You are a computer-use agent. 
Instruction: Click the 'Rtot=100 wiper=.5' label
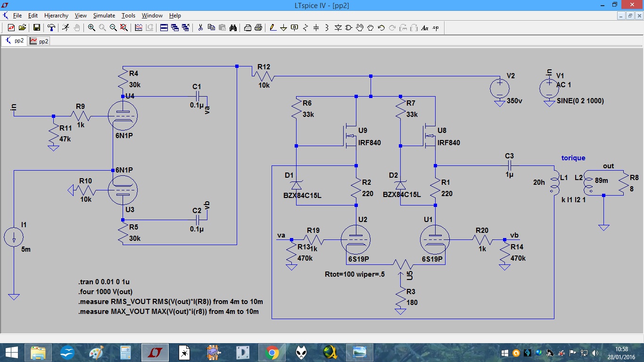(355, 274)
